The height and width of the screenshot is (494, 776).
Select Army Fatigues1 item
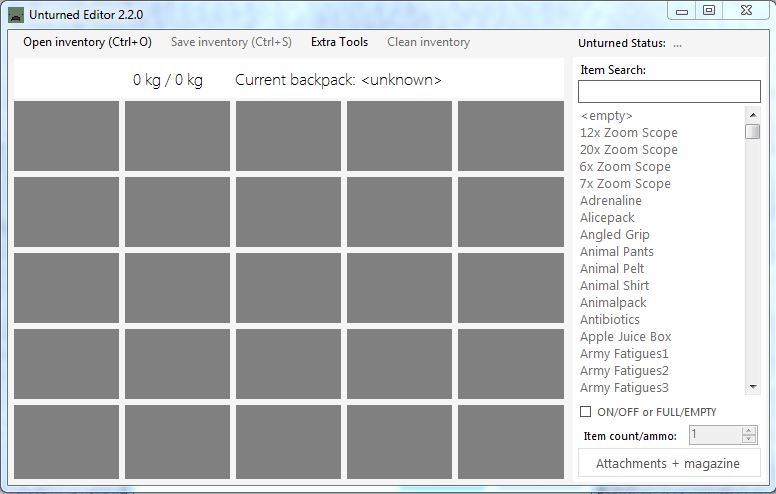click(624, 353)
